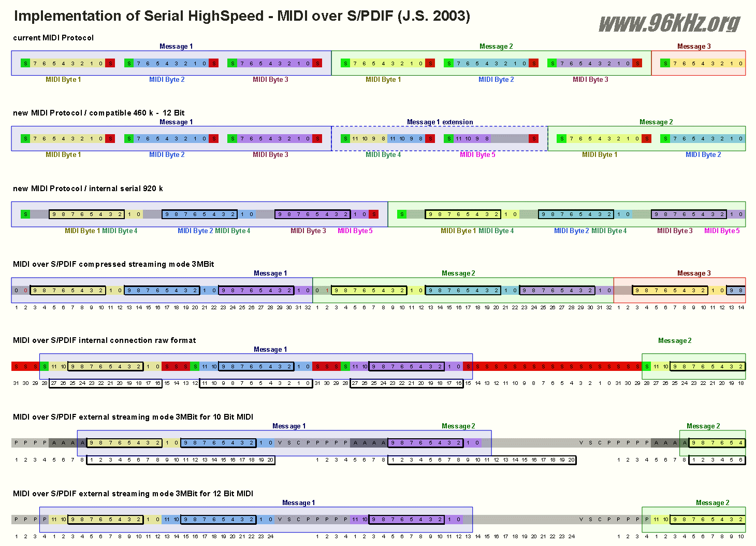Click 'MIDI Byte 2' under Message 2 in 460 k section
This screenshot has height=546, width=756.
pos(703,155)
